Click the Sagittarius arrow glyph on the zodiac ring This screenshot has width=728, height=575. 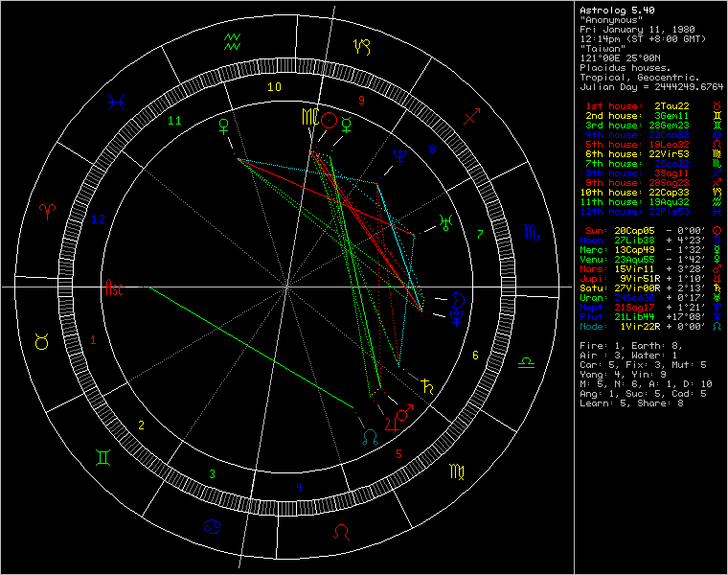471,116
